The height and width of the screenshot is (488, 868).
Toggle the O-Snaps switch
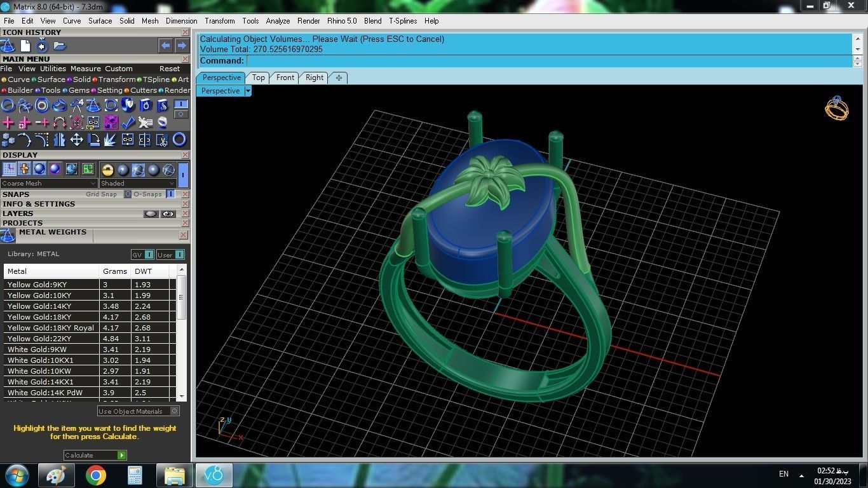(x=170, y=194)
